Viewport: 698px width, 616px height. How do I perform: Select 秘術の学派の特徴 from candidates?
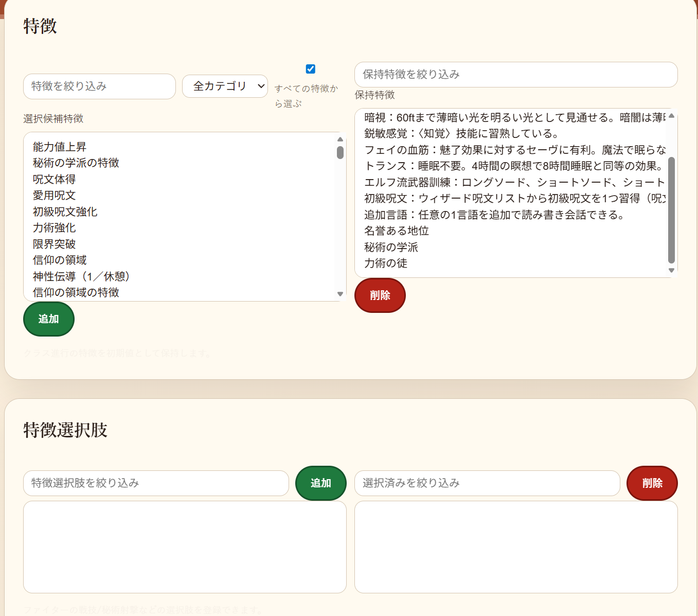coord(76,163)
